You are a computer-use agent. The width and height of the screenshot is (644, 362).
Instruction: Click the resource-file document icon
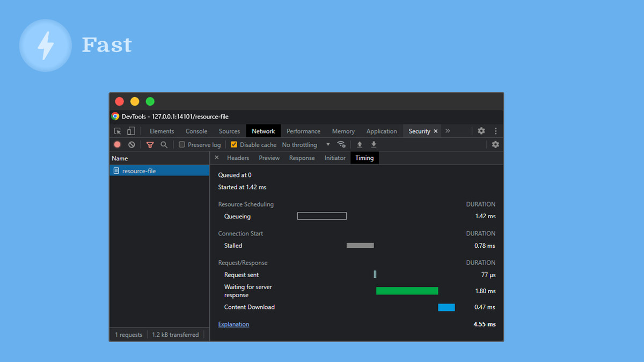click(116, 171)
